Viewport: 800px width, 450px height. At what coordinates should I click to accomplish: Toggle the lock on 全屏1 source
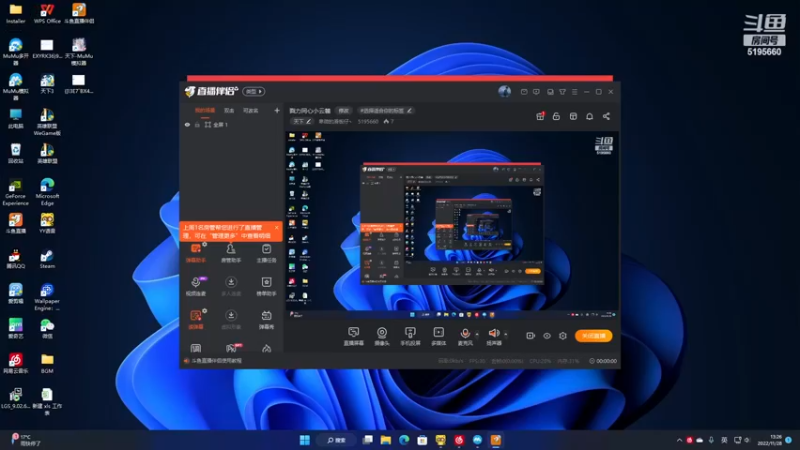[x=197, y=124]
